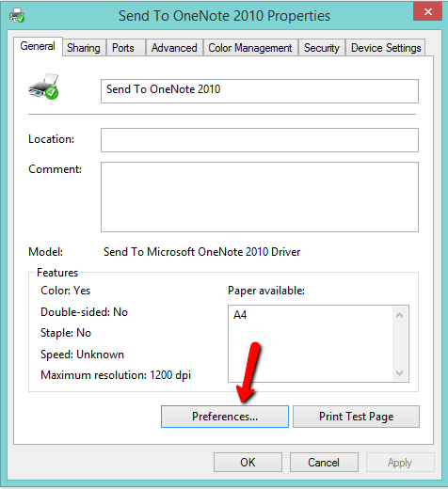
Task: Click into the Location field
Action: pyautogui.click(x=260, y=140)
